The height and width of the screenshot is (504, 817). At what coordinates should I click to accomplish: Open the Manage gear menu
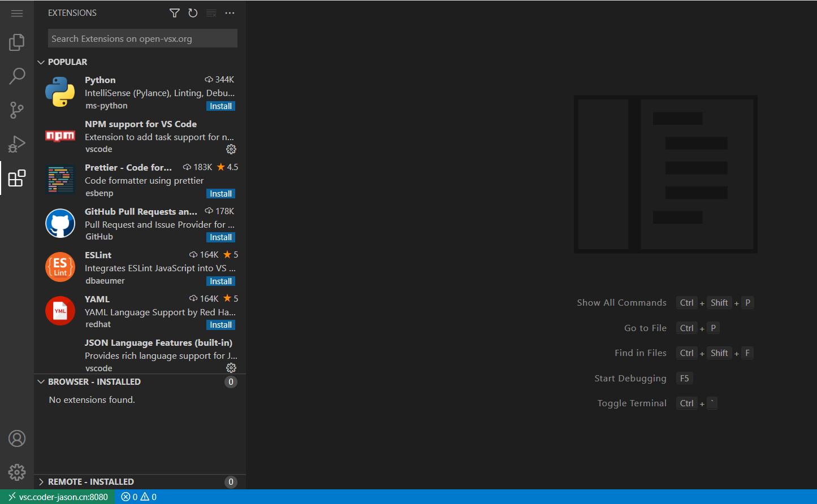17,472
